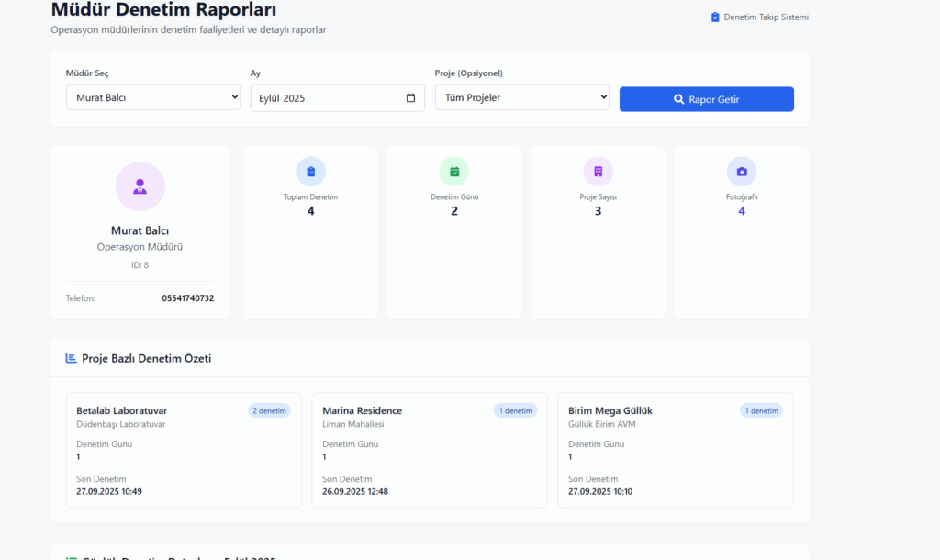Click the camera icon above Fotoğraflı
The image size is (940, 560).
pos(742,172)
